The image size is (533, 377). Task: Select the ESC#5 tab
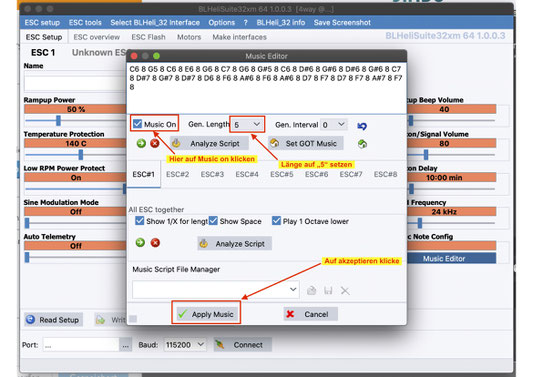point(281,174)
